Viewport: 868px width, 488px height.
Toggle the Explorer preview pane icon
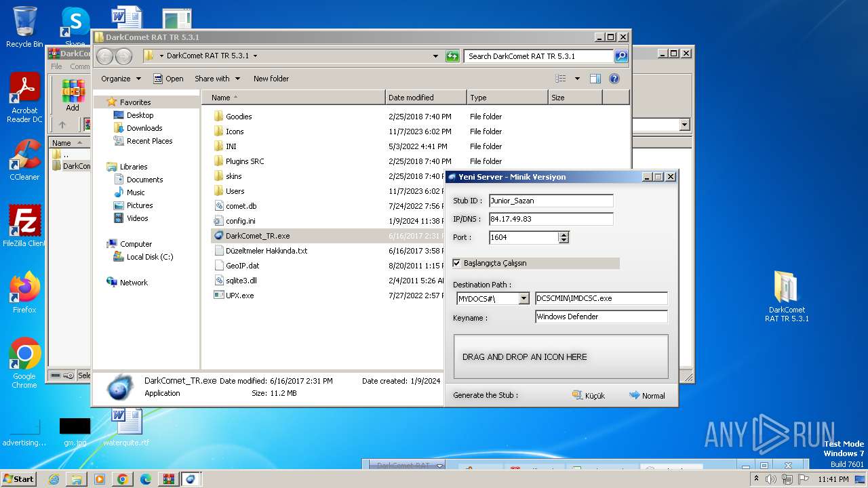point(595,79)
